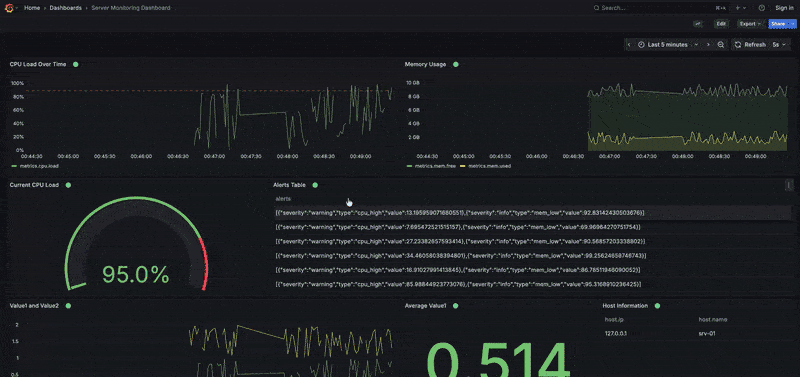Click green status dot on Value1 and Value2
This screenshot has height=377, width=800.
tap(68, 306)
